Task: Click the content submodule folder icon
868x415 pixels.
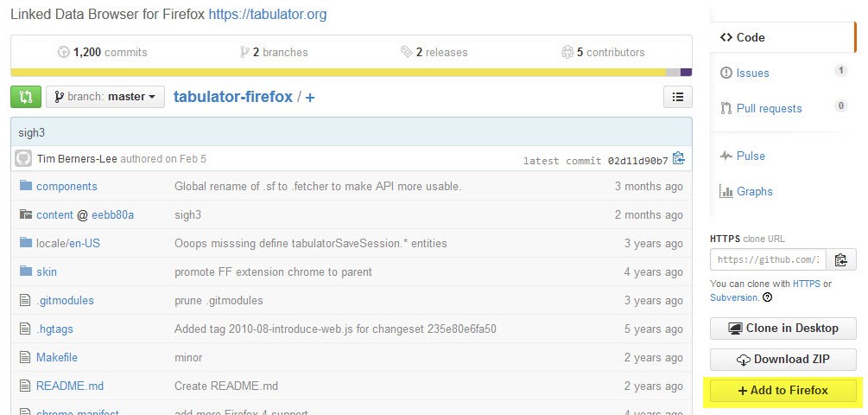Action: pyautogui.click(x=25, y=214)
